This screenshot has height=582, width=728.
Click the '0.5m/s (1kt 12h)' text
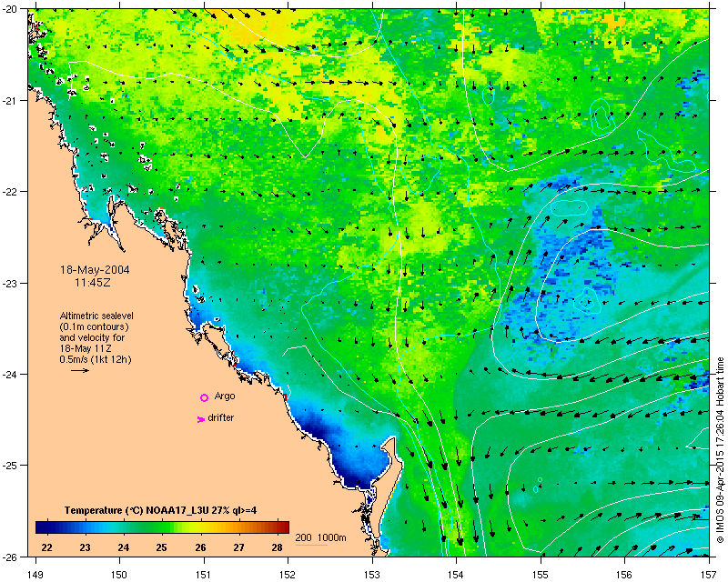96,359
